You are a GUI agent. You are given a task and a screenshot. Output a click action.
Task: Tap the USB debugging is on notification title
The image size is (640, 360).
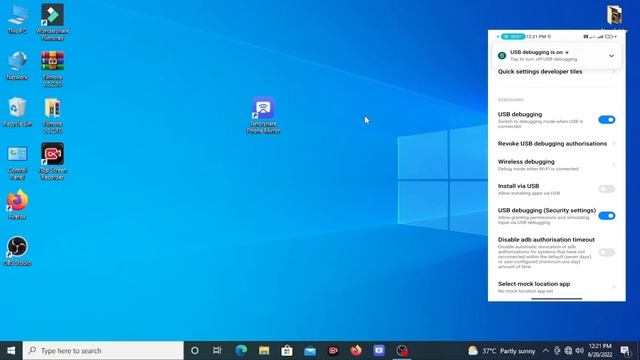[536, 52]
